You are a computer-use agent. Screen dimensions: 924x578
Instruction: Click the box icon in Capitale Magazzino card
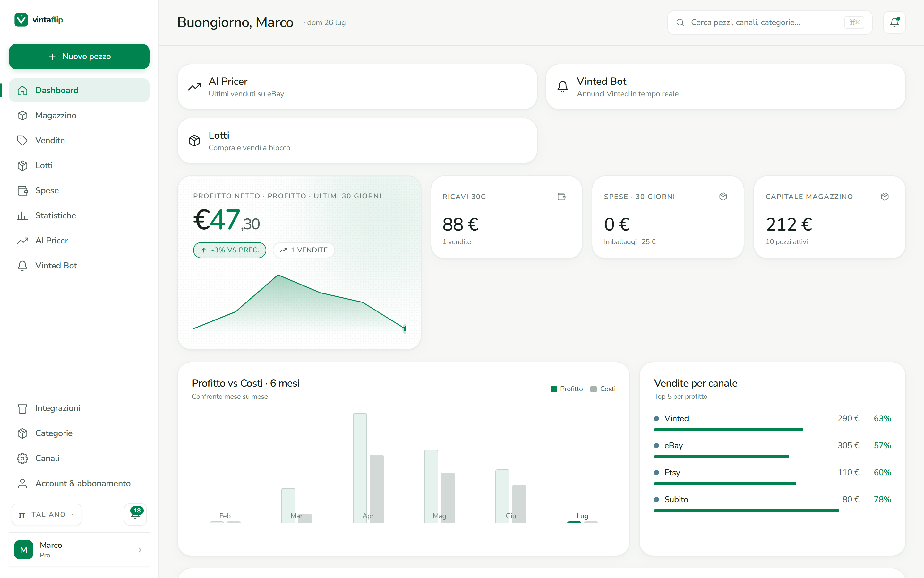tap(885, 197)
